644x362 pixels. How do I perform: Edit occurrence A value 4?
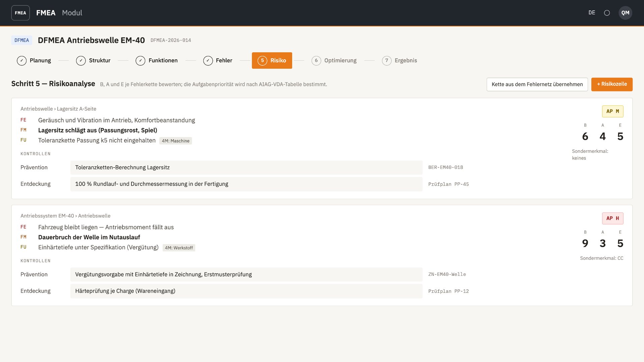coord(603,136)
